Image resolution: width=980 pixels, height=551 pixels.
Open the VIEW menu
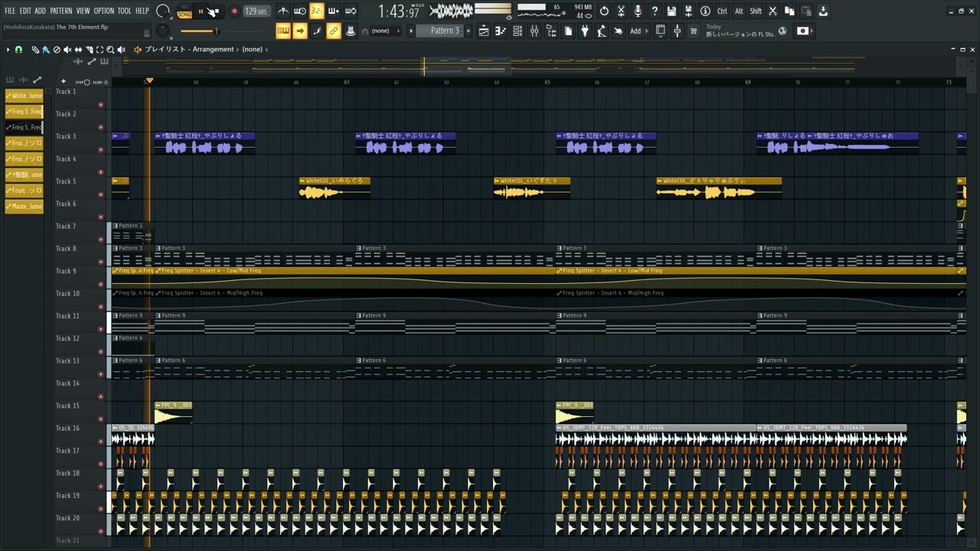pos(83,11)
